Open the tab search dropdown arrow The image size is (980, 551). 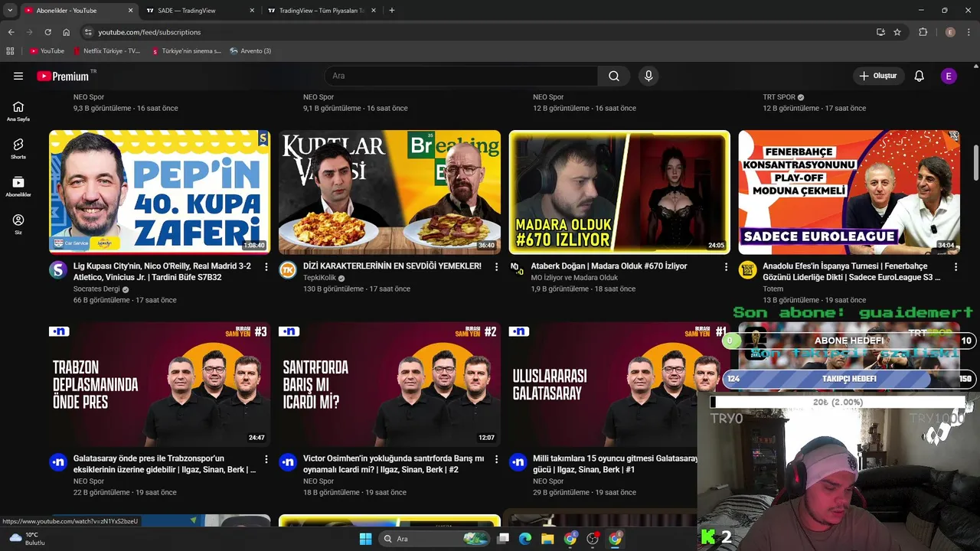(x=10, y=10)
